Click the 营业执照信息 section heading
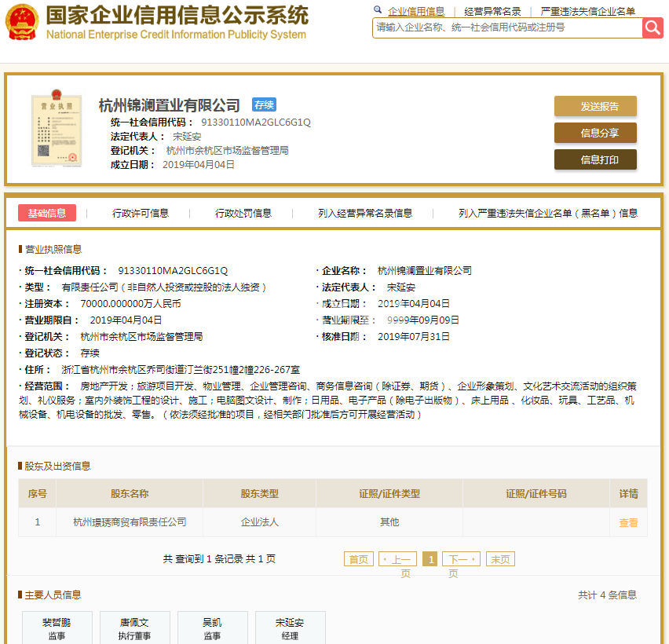Viewport: 669px width, 644px height. tap(53, 249)
